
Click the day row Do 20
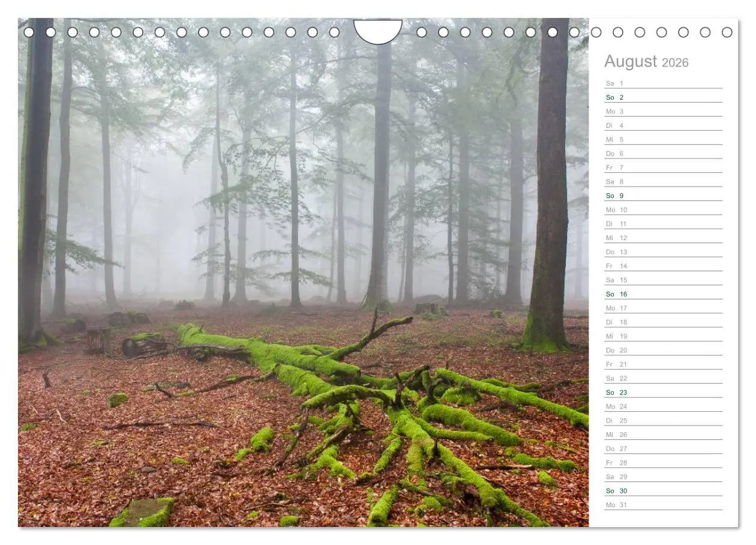(663, 350)
